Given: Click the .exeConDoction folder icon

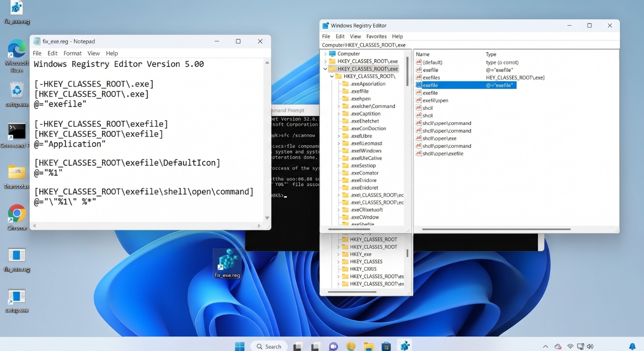Looking at the screenshot, I should [x=346, y=128].
